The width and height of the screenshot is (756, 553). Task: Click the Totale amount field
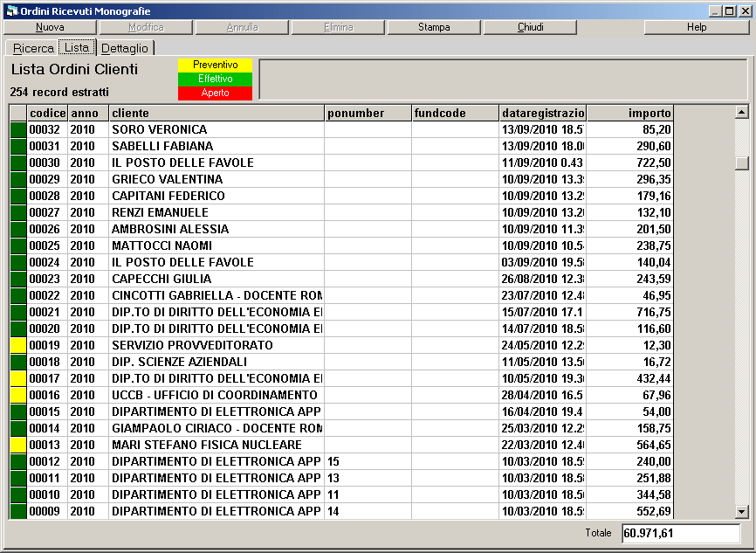point(680,533)
